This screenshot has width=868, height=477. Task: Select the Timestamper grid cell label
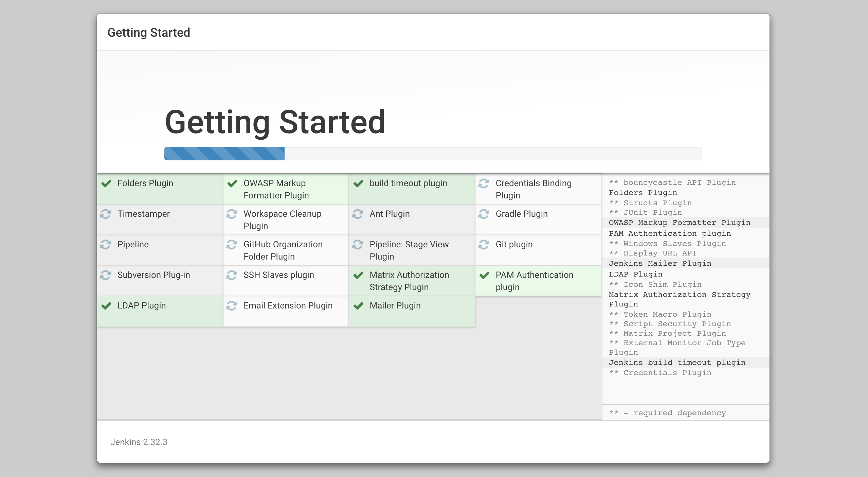point(144,214)
